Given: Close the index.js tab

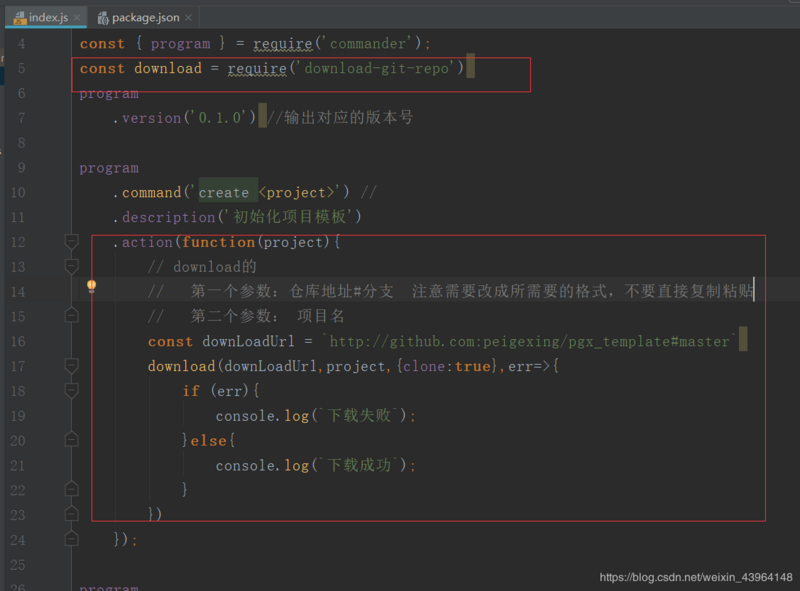Looking at the screenshot, I should tap(77, 17).
